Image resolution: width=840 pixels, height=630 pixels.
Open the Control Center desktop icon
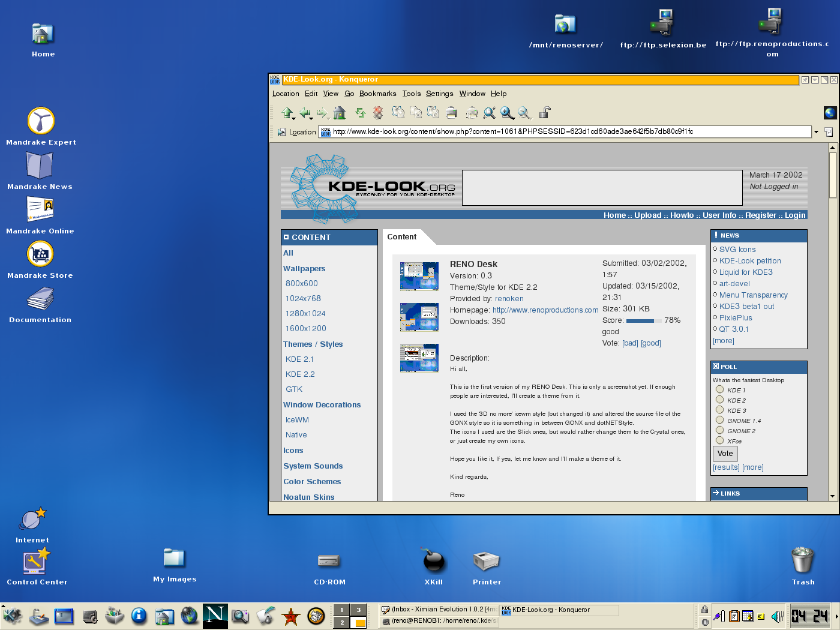pos(36,561)
